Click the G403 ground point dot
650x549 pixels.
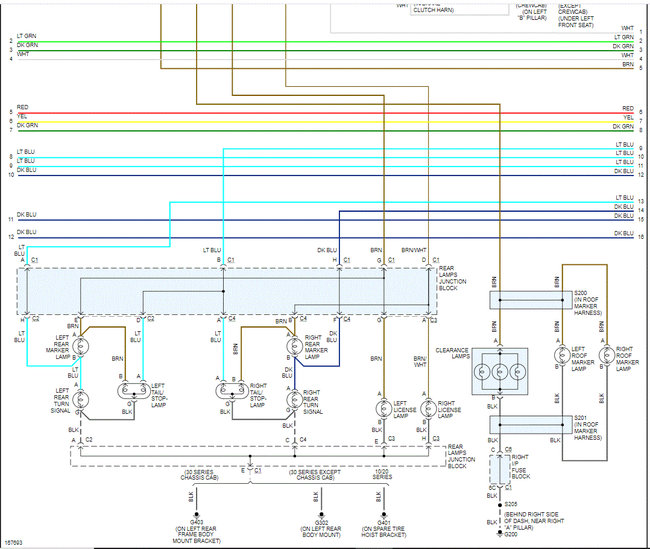(x=196, y=514)
